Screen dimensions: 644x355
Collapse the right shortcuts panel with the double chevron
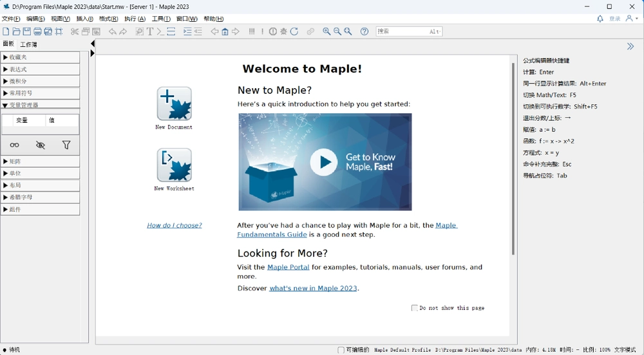pos(630,46)
